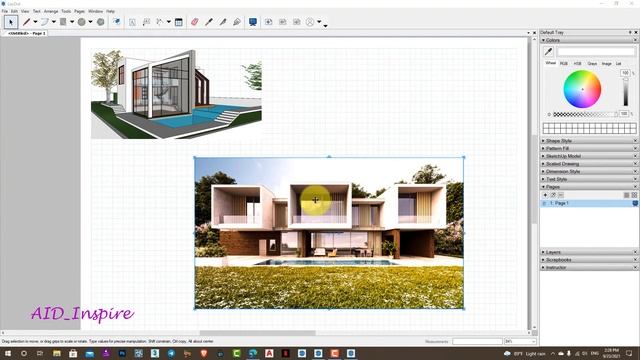Image resolution: width=640 pixels, height=360 pixels.
Task: Pick the Split tool
Action: point(223,22)
